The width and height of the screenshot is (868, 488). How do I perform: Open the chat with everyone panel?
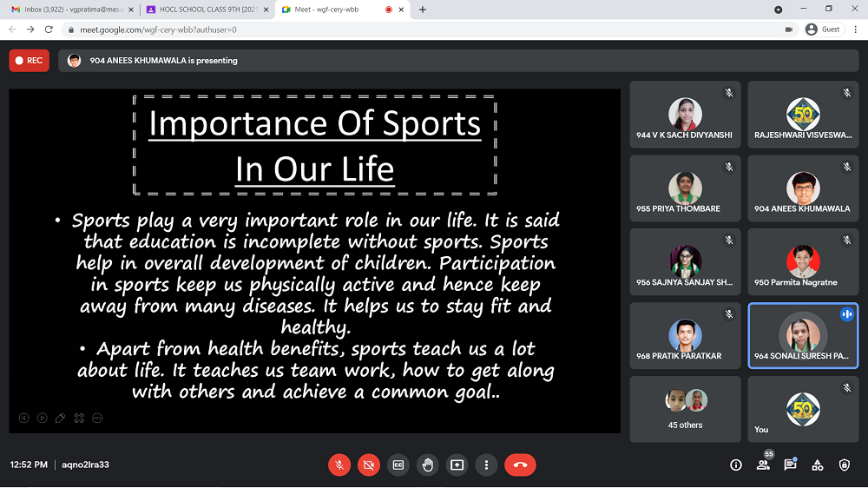coord(790,465)
